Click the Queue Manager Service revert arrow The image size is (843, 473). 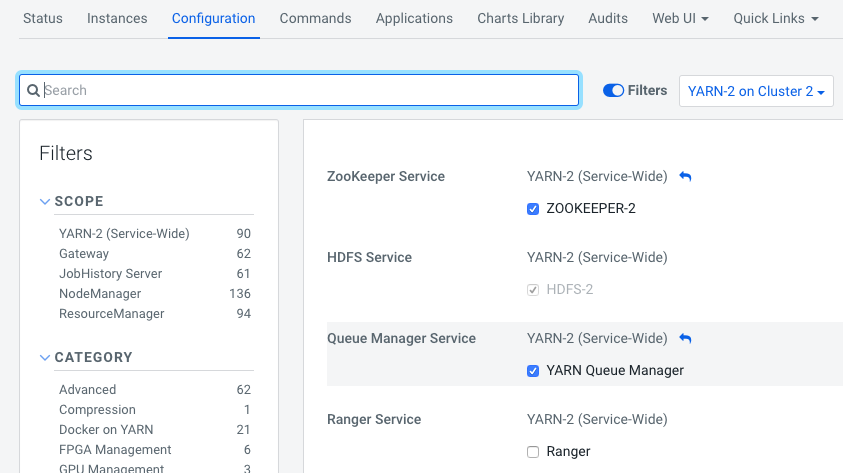[x=685, y=339]
